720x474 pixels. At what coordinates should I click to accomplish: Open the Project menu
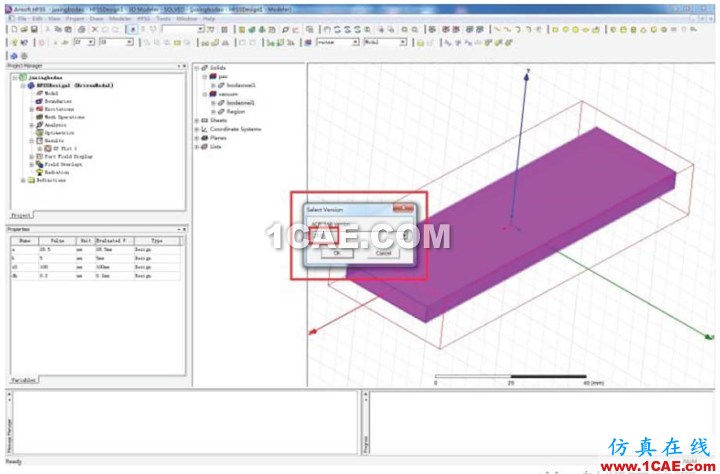click(75, 19)
